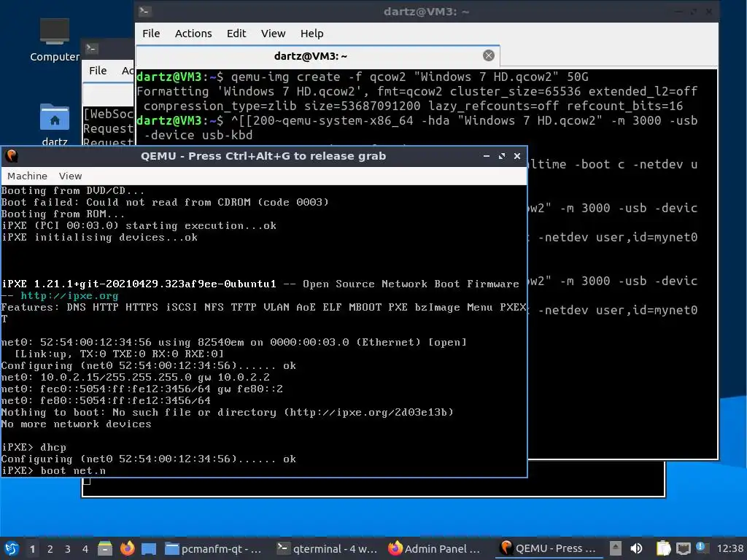This screenshot has height=560, width=747.
Task: Click the front terminal title 'dartz@VM3: ~'
Action: coord(426,12)
